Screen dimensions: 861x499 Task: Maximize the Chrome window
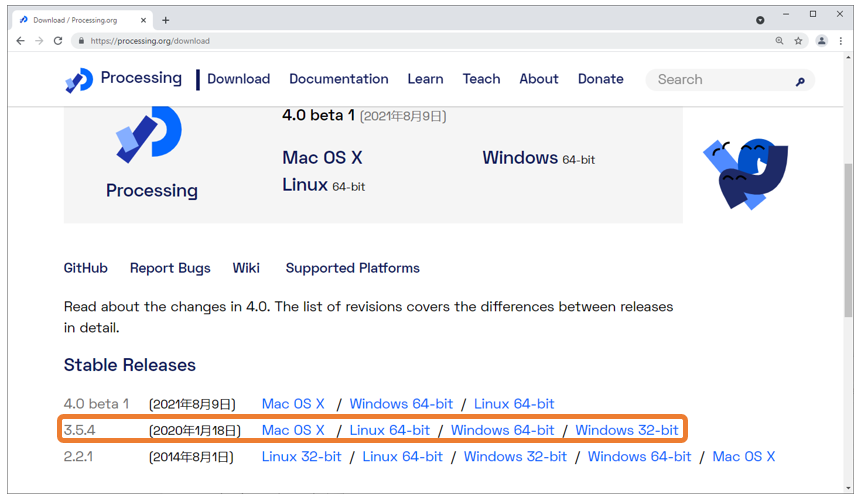click(x=813, y=14)
